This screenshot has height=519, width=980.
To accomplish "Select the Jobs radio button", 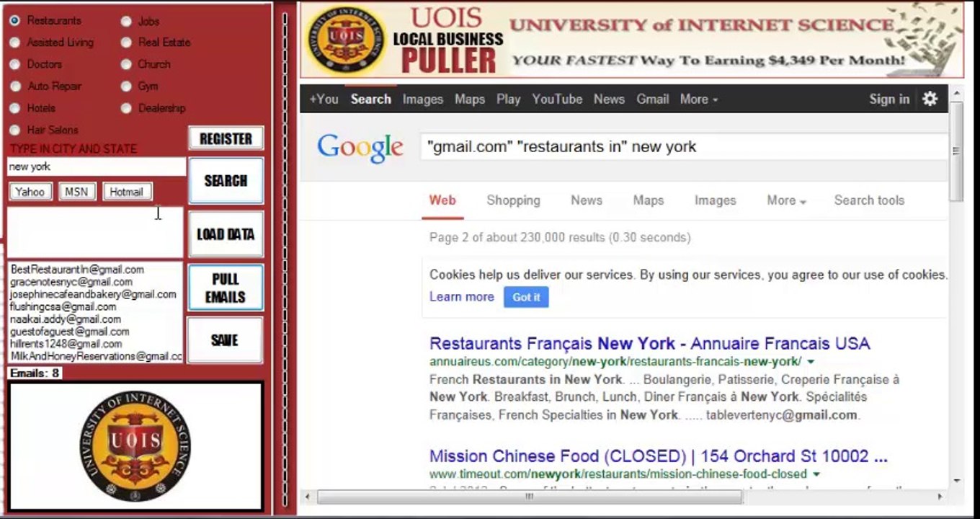I will point(126,22).
